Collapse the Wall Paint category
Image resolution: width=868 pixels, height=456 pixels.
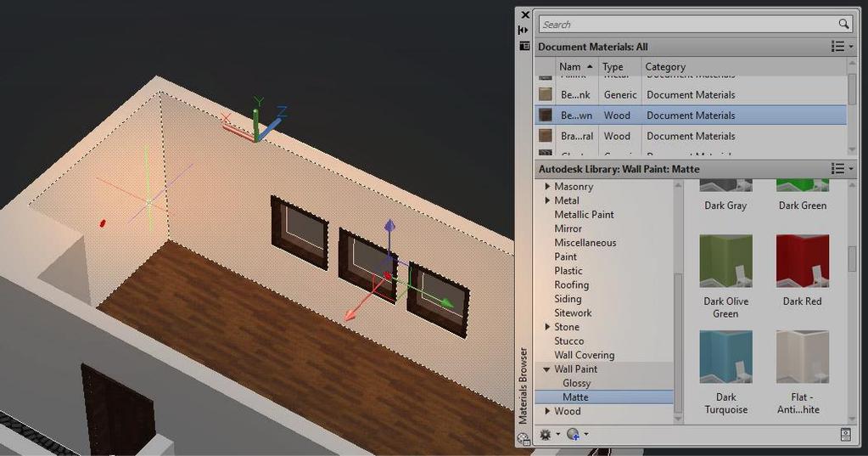[547, 369]
